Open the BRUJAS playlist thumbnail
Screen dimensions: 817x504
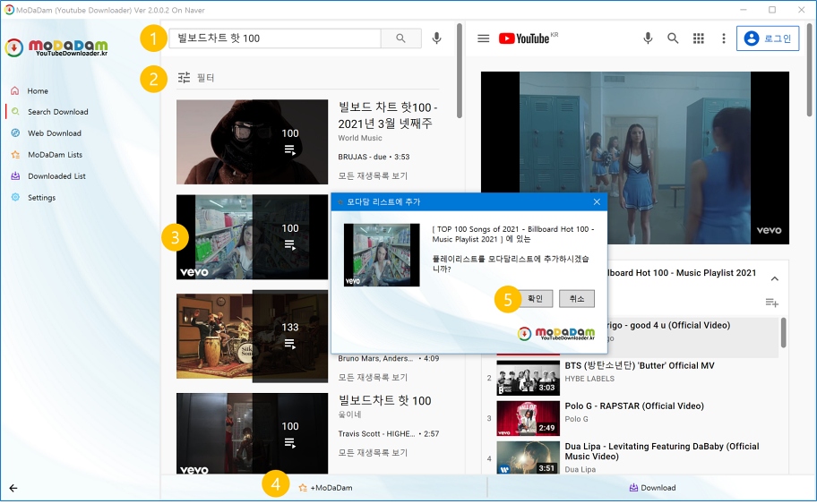click(x=253, y=141)
